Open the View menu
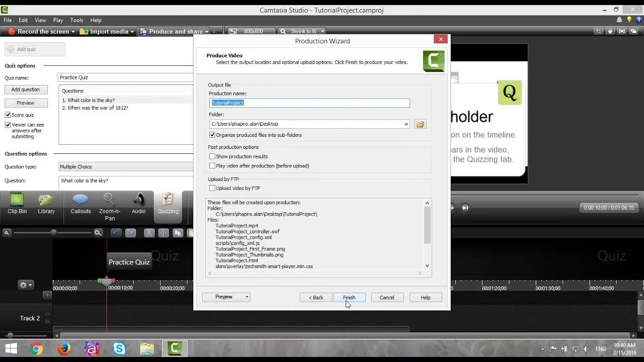This screenshot has width=644, height=362. coord(40,20)
